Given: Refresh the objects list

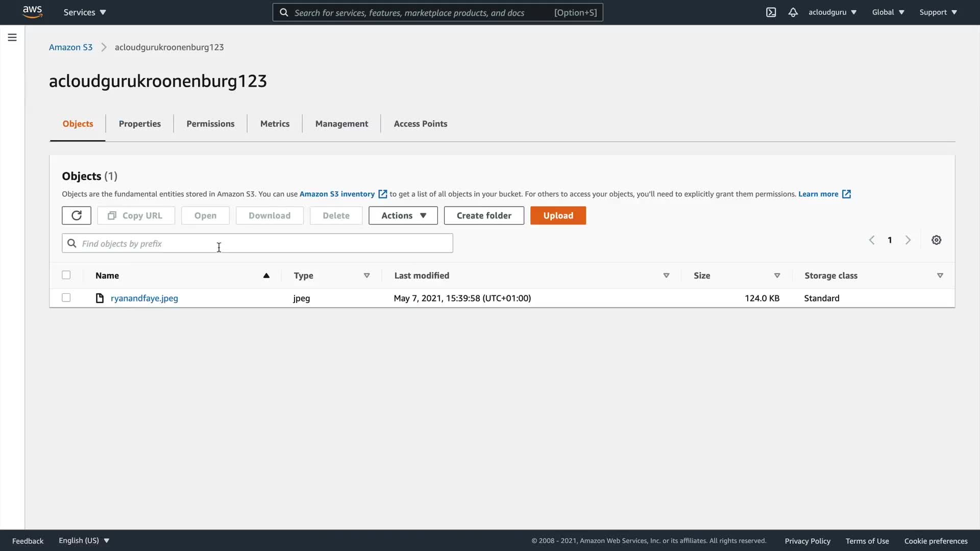Looking at the screenshot, I should click(77, 215).
